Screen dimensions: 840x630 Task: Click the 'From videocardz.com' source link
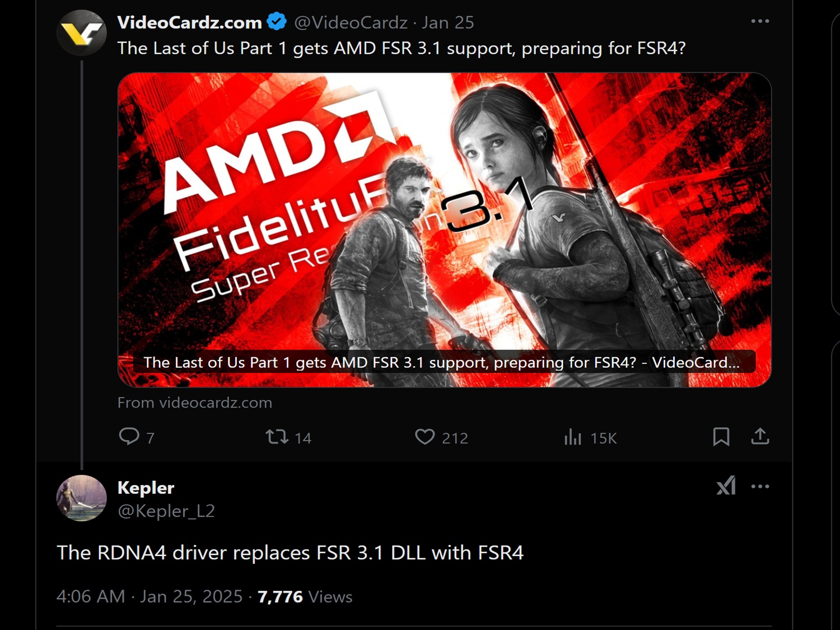pos(194,403)
